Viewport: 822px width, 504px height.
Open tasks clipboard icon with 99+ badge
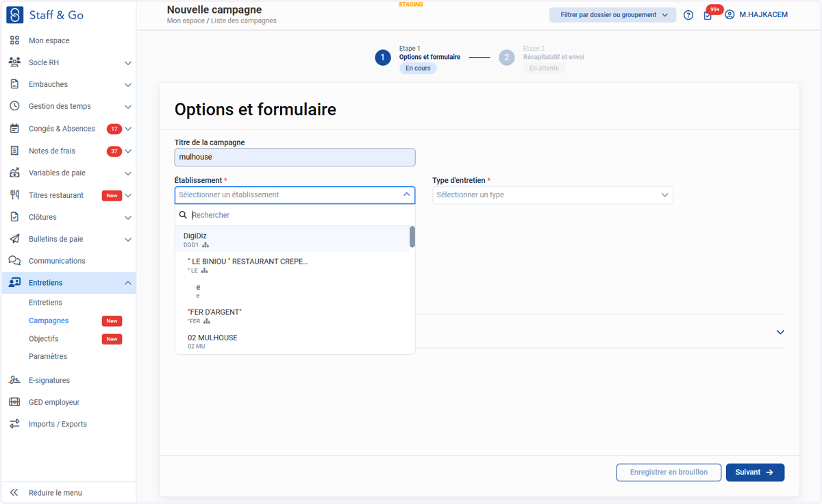tap(709, 14)
